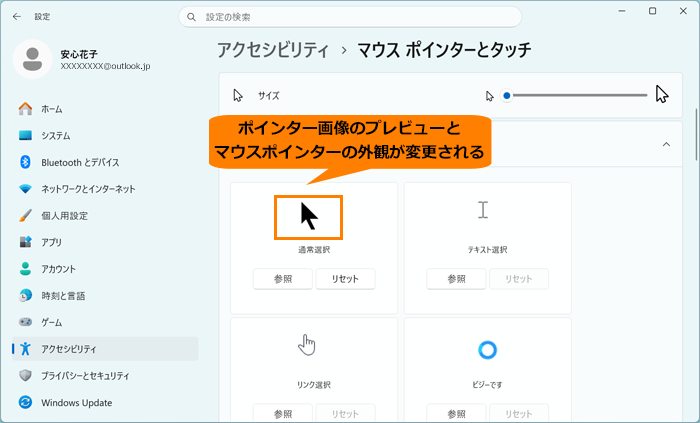Click the Windows Update sync icon
Screen dimensions: 700x423
(25, 402)
